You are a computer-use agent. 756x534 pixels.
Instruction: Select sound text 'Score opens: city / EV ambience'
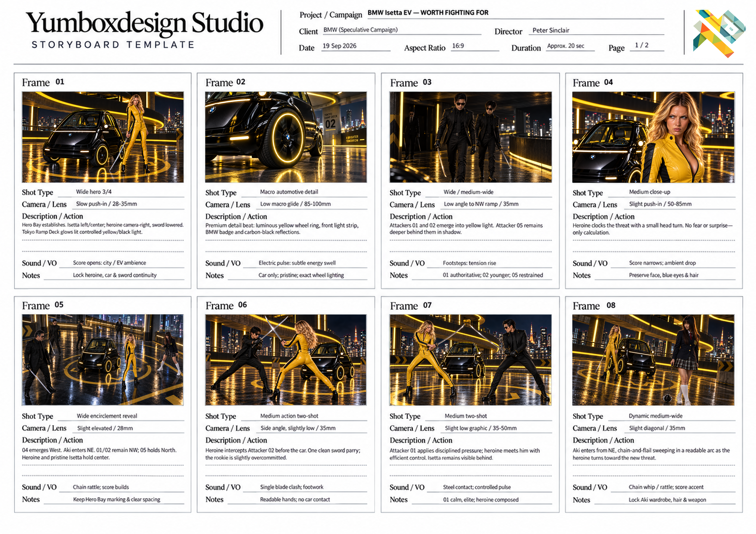pos(109,263)
